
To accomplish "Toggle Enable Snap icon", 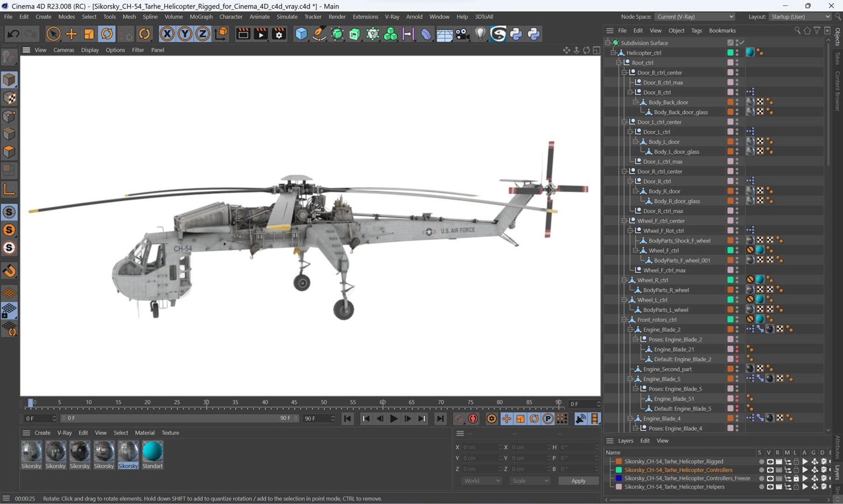I will point(9,271).
